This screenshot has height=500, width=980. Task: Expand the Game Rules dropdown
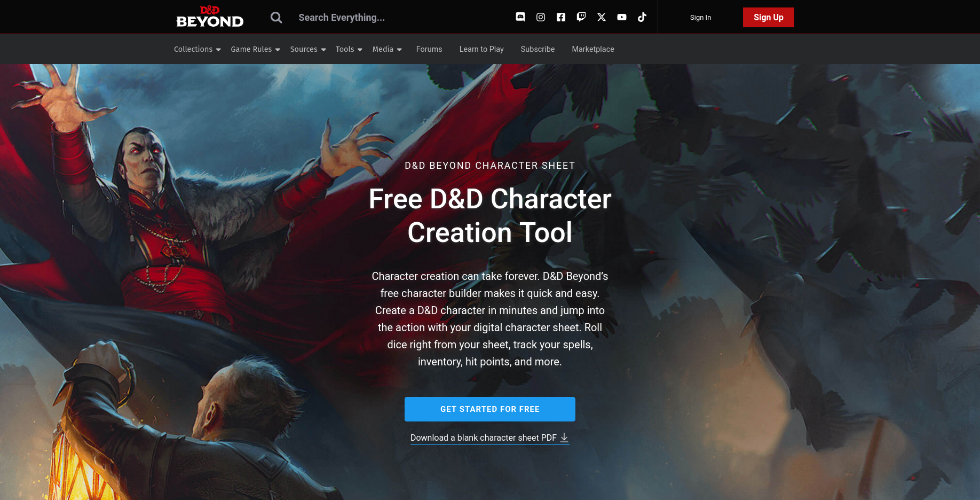click(x=255, y=49)
